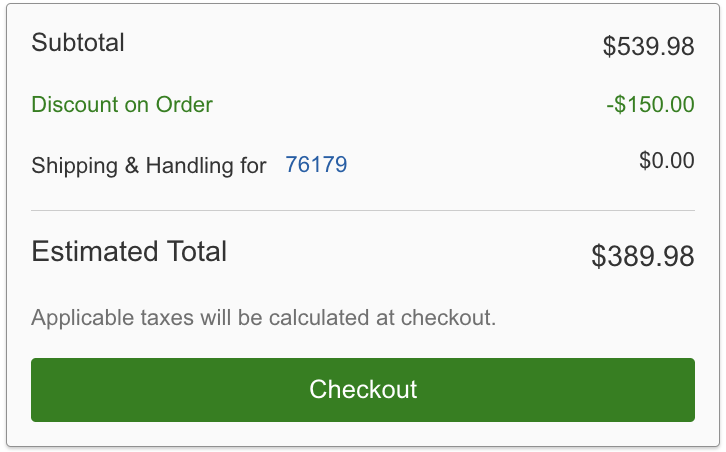Click the -$150.00 discount amount
726x452 pixels.
click(x=650, y=105)
